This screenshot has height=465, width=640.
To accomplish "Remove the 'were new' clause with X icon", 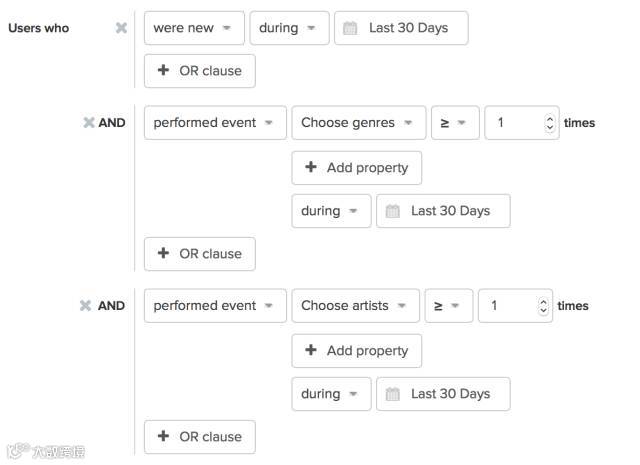I will [x=121, y=28].
